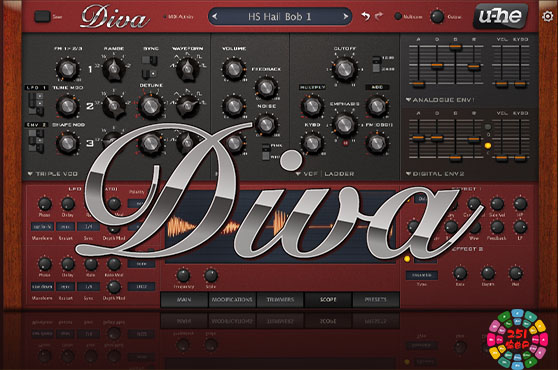Image resolution: width=558 pixels, height=370 pixels.
Task: Switch to the Scope tab
Action: (328, 300)
